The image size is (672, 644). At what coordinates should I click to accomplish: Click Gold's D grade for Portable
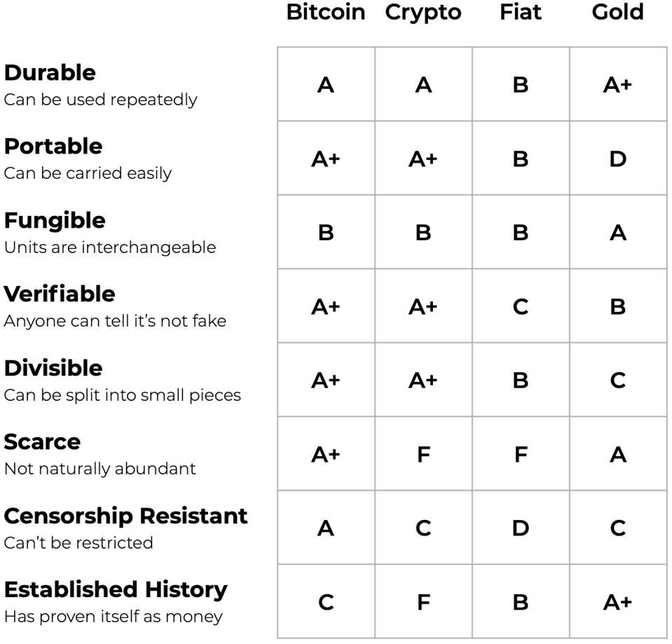coord(617,159)
